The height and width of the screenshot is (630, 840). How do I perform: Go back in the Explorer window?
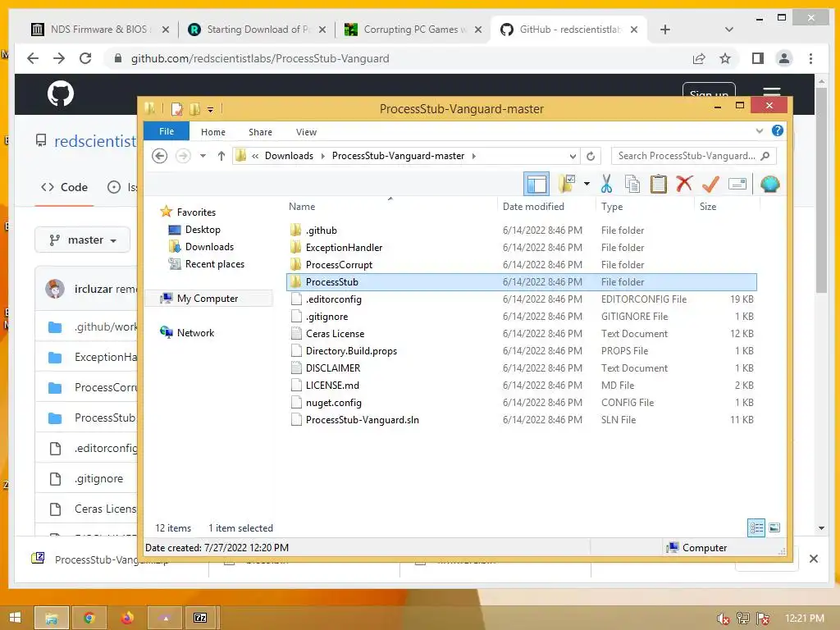(x=160, y=156)
